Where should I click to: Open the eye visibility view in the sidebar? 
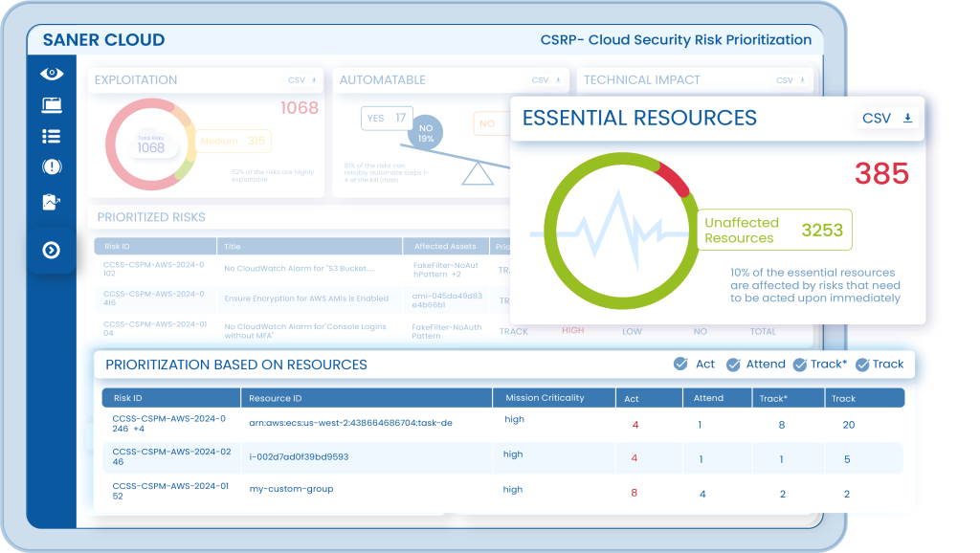click(52, 74)
